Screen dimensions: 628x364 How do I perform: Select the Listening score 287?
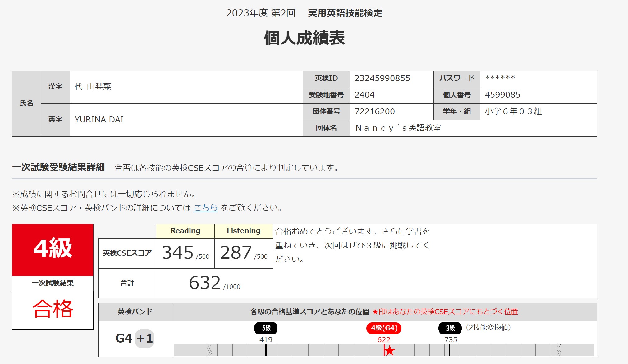(236, 253)
